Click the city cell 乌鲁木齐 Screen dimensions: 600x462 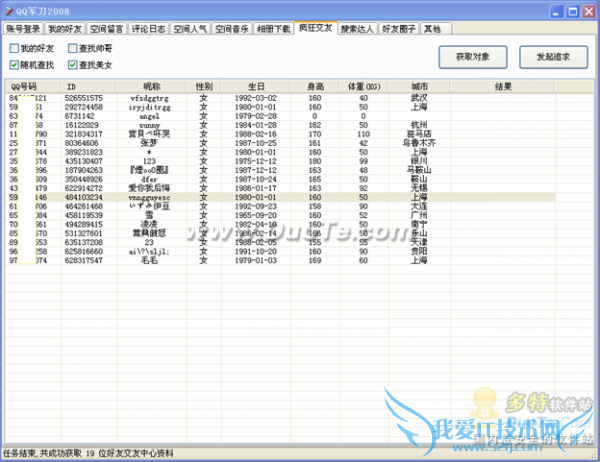click(419, 143)
